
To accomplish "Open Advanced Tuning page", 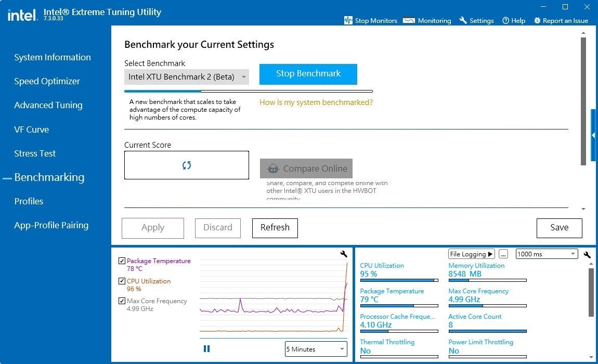I will pyautogui.click(x=48, y=106).
